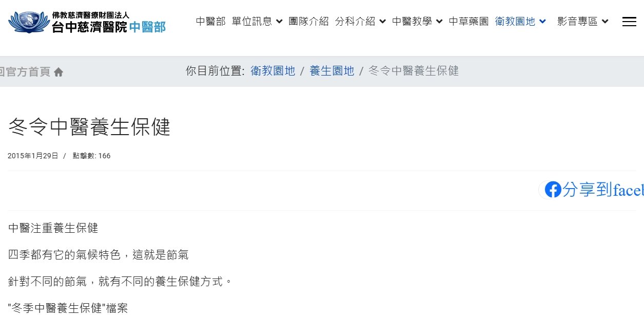Screen dimensions: 644x315
Task: Expand the 單位訊息 dropdown arrow
Action: [x=279, y=22]
